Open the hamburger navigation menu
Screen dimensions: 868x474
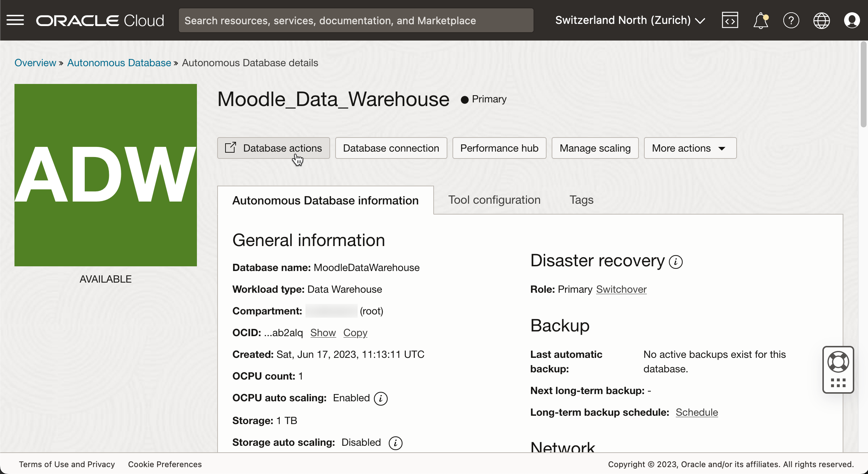pos(15,20)
